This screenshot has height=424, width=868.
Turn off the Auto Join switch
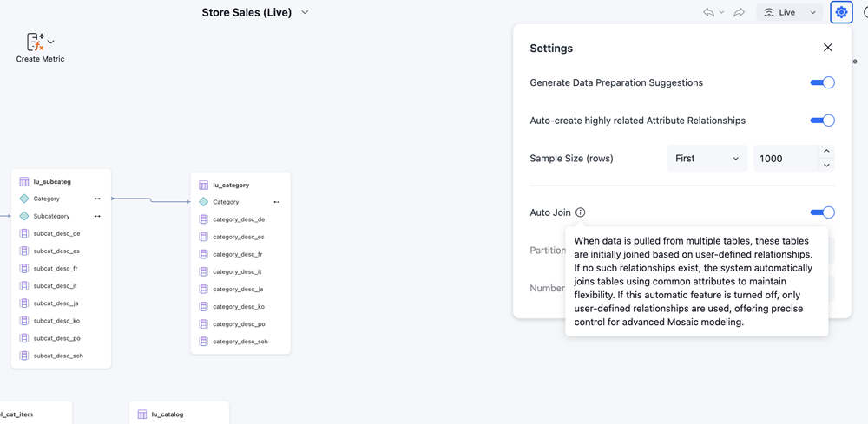tap(822, 212)
